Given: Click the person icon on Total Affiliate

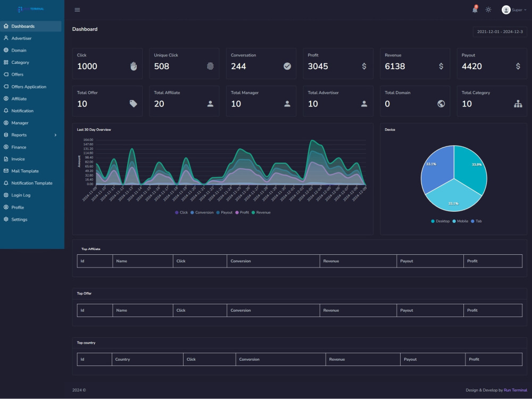Looking at the screenshot, I should point(210,104).
